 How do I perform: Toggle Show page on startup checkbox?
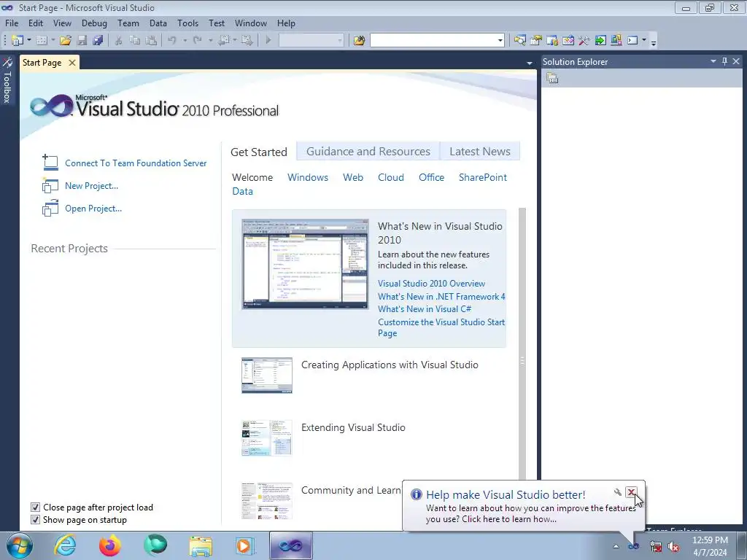pos(35,519)
